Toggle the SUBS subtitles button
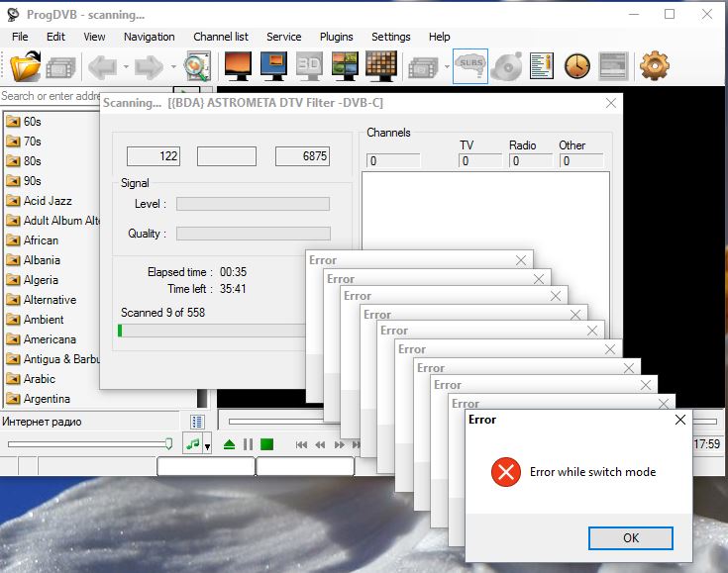The width and height of the screenshot is (728, 573). 469,66
